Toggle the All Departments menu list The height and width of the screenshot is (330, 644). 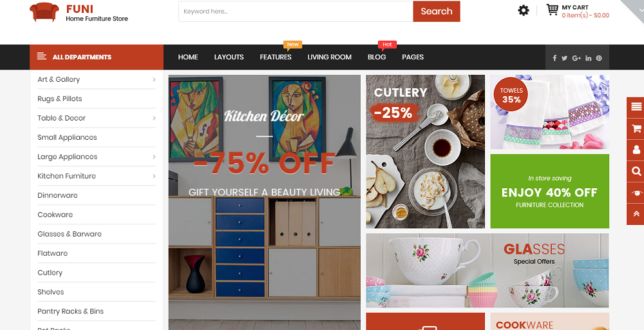pyautogui.click(x=97, y=57)
